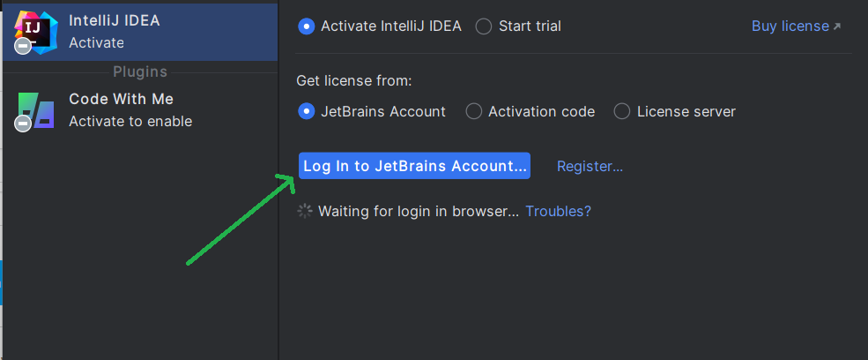
Task: Click the Plugins section header
Action: [140, 71]
